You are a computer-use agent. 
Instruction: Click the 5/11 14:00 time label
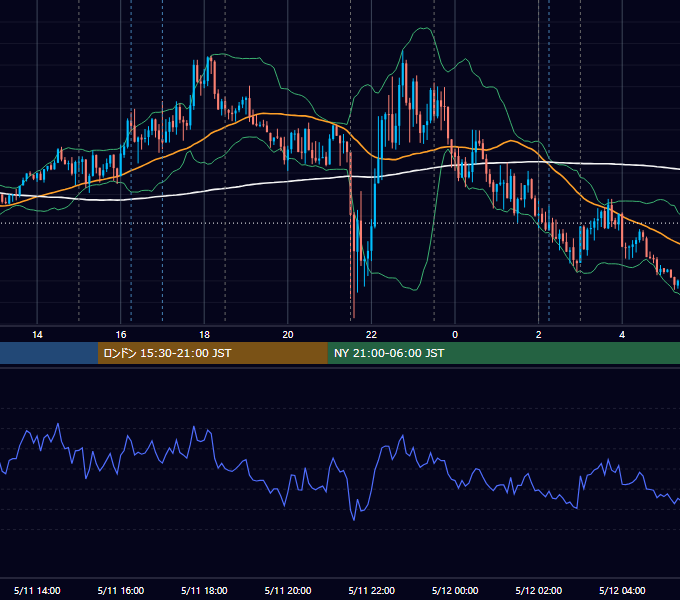pos(37,590)
